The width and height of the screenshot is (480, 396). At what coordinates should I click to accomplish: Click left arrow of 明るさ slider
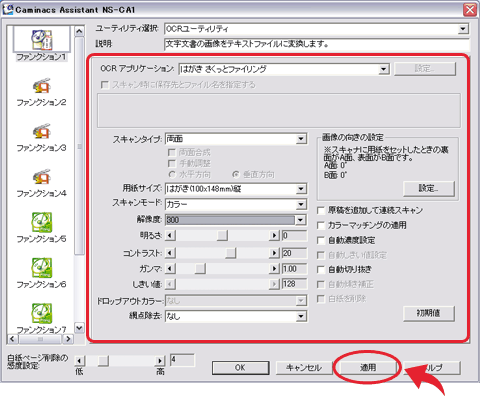pyautogui.click(x=170, y=236)
